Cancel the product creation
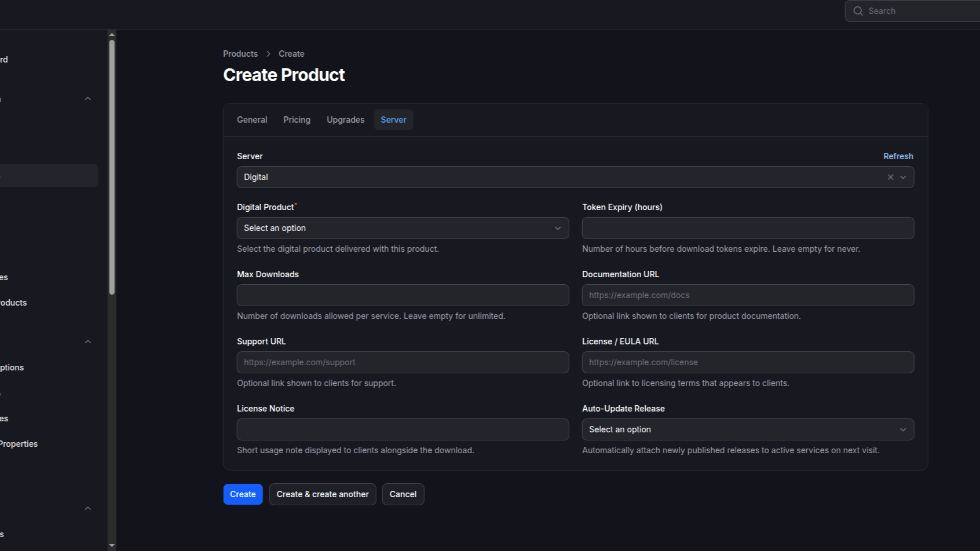The width and height of the screenshot is (980, 551). 403,494
